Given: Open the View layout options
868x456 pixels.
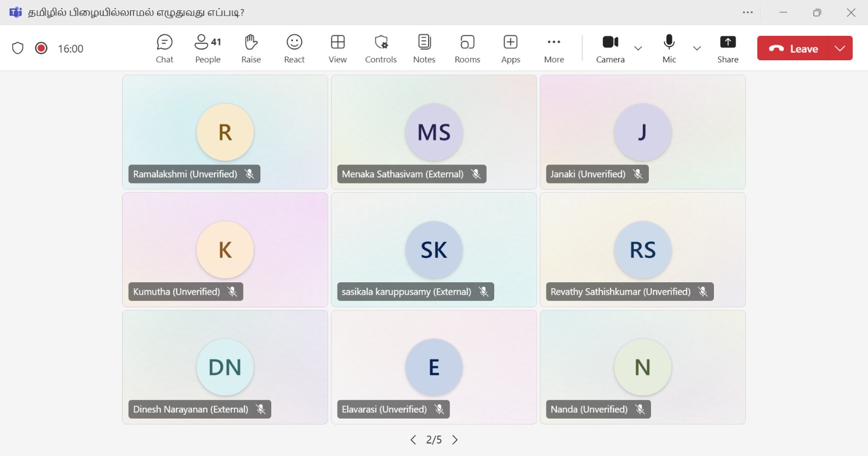Looking at the screenshot, I should point(337,48).
